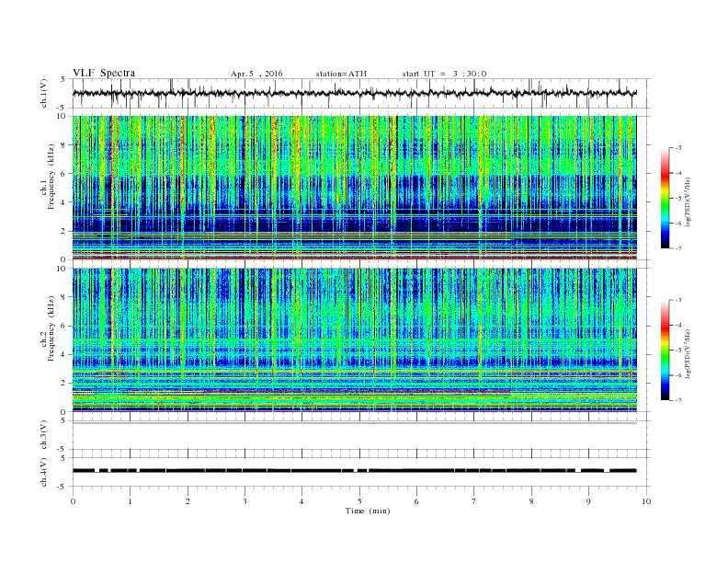Click the "1" tick on the time axis
The height and width of the screenshot is (563, 728).
point(130,501)
